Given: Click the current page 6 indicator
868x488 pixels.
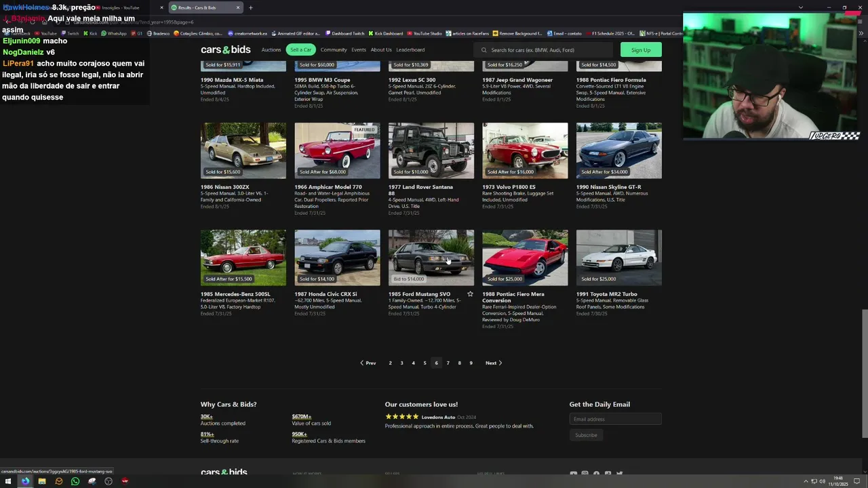Looking at the screenshot, I should 436,363.
